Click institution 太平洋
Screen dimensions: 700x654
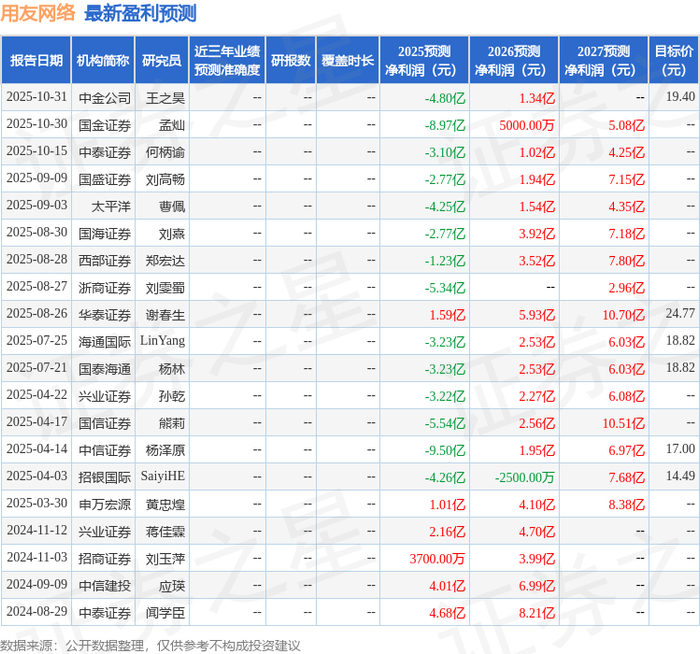(111, 207)
